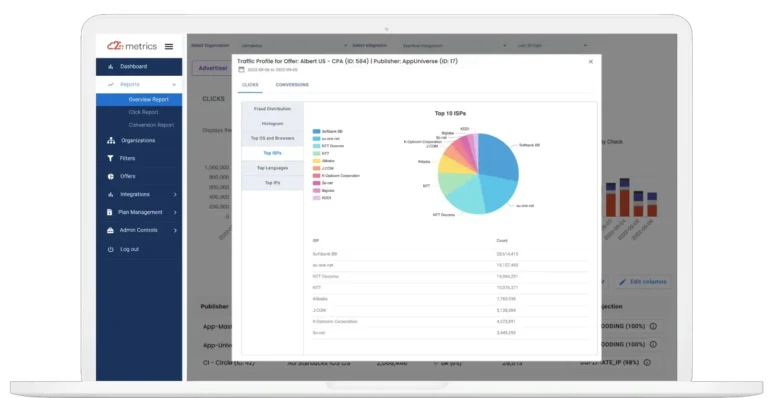Open the Select Organization dropdown
The height and width of the screenshot is (398, 768).
point(294,46)
